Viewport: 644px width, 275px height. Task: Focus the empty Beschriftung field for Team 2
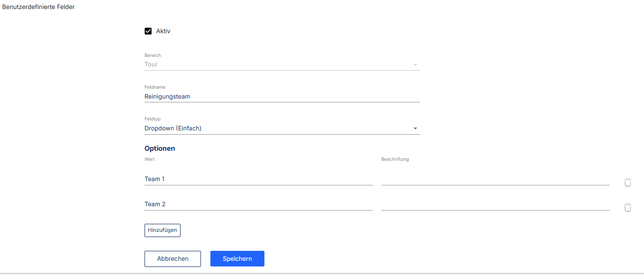click(x=495, y=204)
